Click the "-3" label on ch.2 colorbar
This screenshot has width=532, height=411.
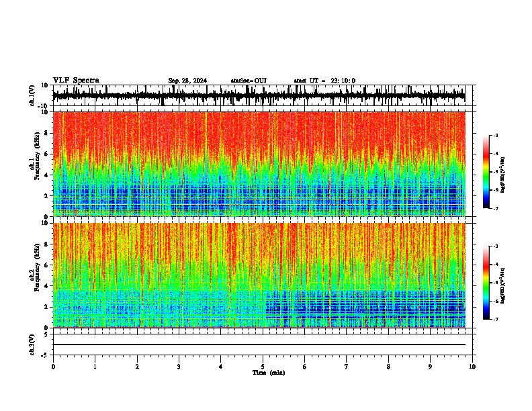495,246
